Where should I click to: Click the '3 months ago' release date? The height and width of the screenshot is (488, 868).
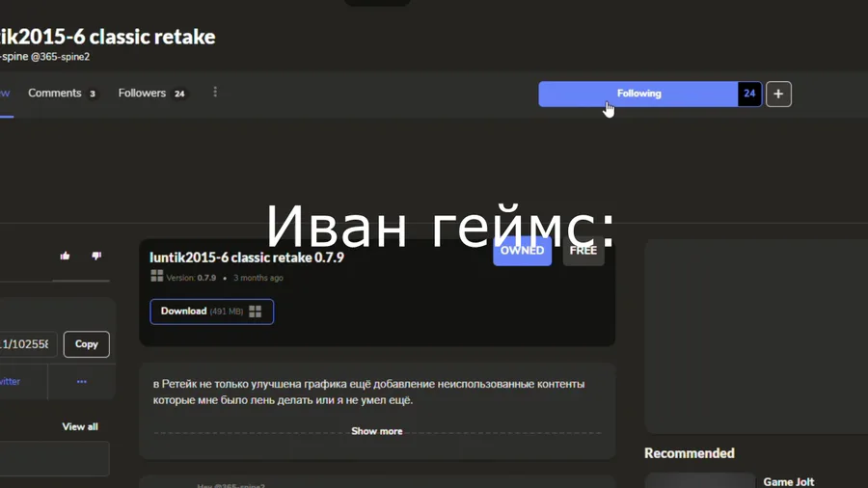pyautogui.click(x=258, y=278)
